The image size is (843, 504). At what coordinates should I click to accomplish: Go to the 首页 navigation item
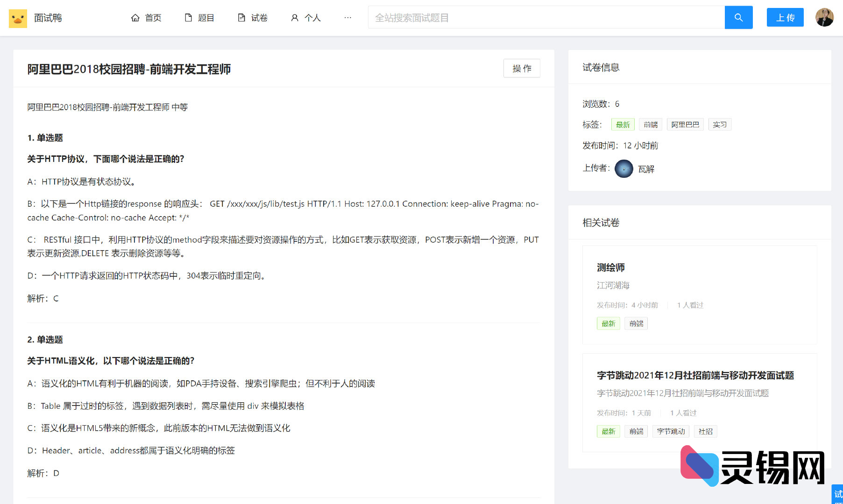pyautogui.click(x=153, y=17)
